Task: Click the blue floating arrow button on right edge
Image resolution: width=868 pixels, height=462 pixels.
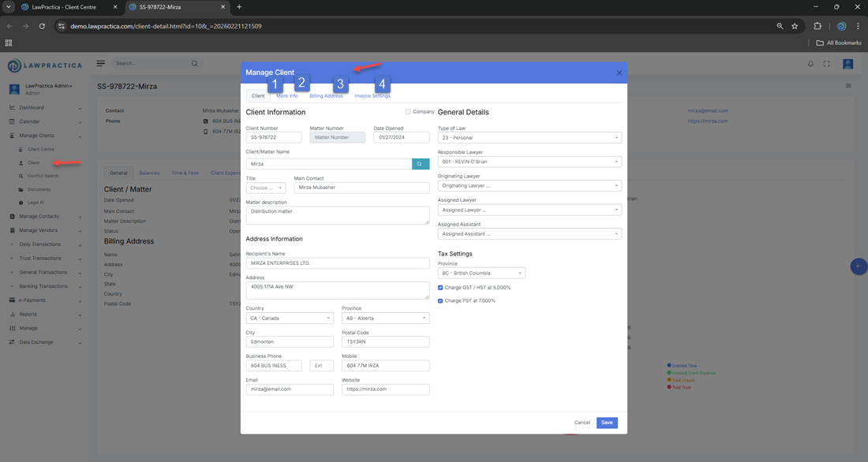Action: pyautogui.click(x=859, y=266)
